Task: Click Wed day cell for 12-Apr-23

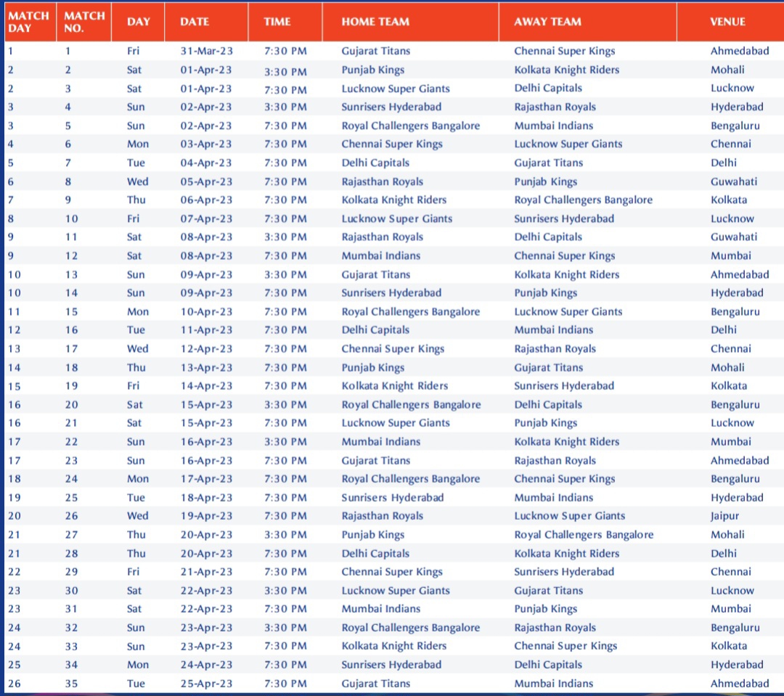Action: coord(137,348)
